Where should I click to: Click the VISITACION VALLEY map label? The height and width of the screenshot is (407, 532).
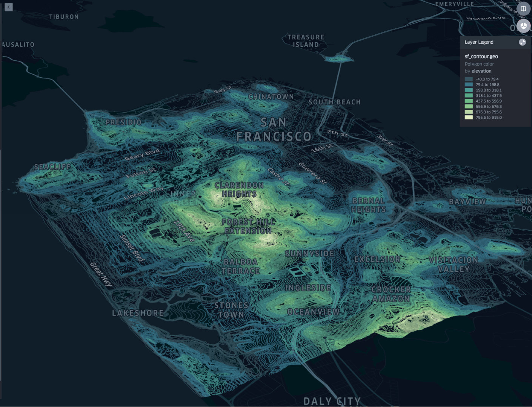pos(454,265)
